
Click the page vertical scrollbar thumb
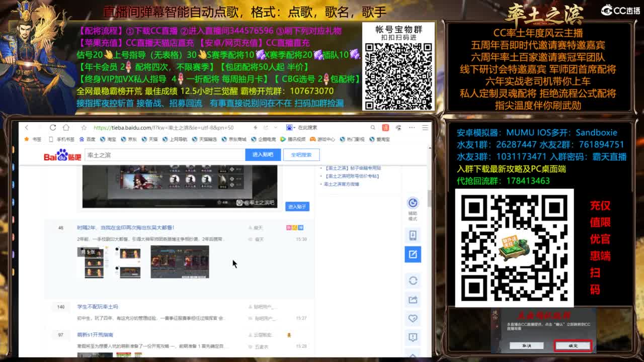[429, 198]
